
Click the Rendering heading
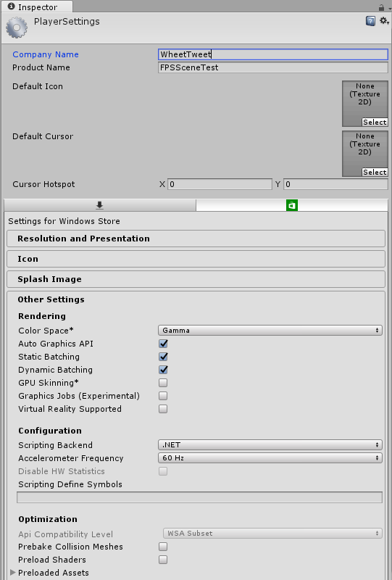point(42,316)
